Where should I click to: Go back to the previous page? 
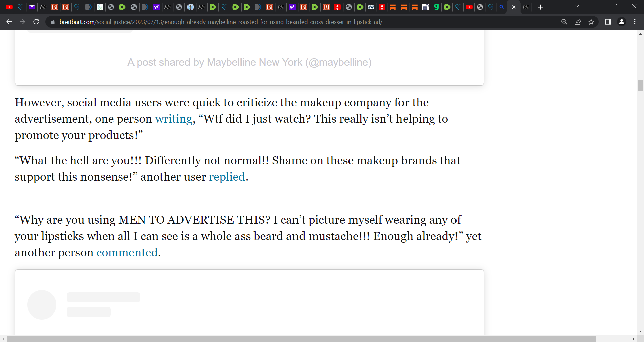(9, 22)
